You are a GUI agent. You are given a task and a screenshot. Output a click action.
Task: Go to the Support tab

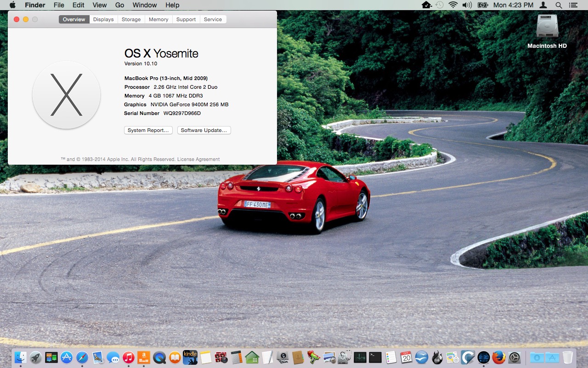pyautogui.click(x=186, y=19)
